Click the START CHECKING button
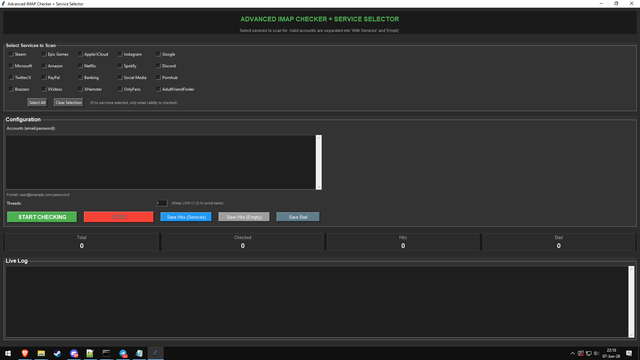The height and width of the screenshot is (360, 640). pyautogui.click(x=42, y=217)
